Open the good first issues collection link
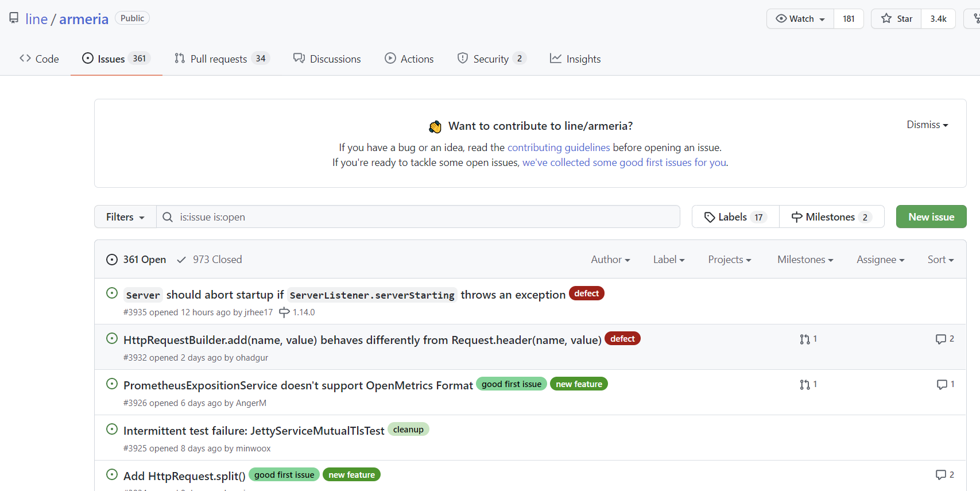The width and height of the screenshot is (980, 491). pos(625,163)
